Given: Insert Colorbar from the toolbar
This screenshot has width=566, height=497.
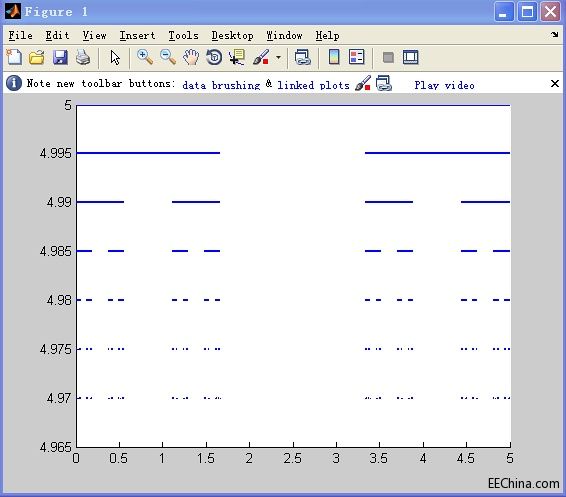Looking at the screenshot, I should point(334,57).
